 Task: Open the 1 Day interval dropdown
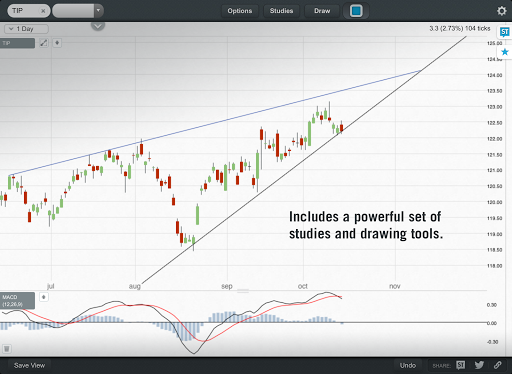click(26, 29)
